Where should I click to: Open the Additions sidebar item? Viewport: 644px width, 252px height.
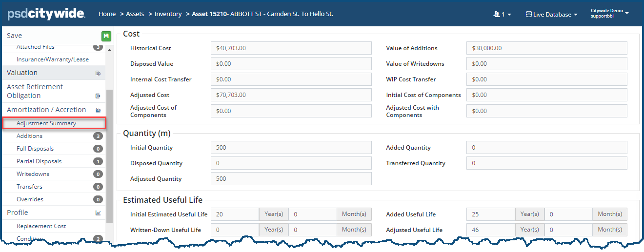30,136
